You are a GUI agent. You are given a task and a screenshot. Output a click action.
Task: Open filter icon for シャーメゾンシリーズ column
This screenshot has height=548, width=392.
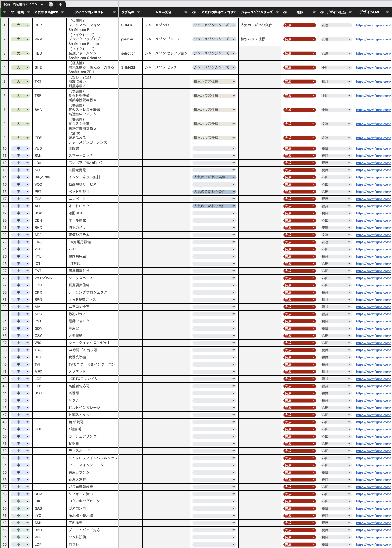pos(277,12)
